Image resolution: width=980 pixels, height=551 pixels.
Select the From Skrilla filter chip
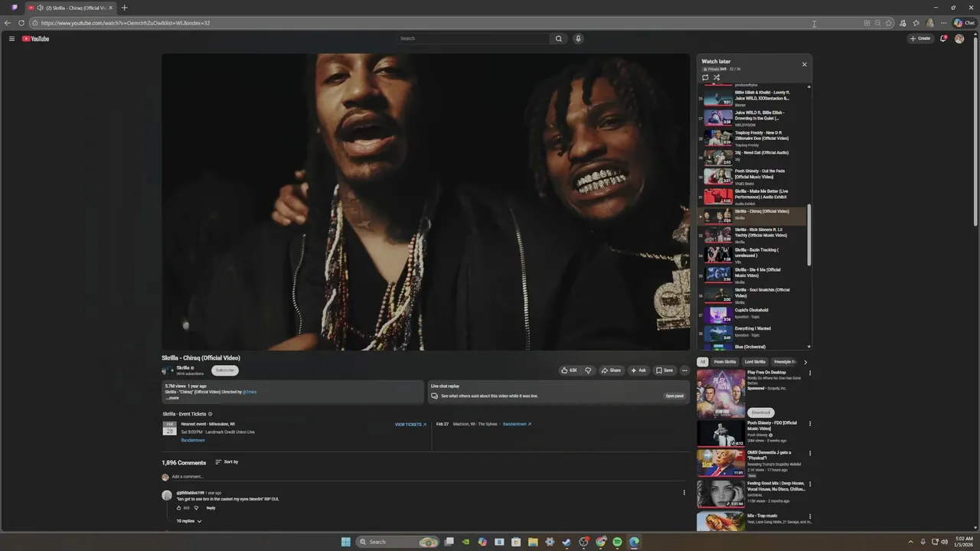coord(725,362)
